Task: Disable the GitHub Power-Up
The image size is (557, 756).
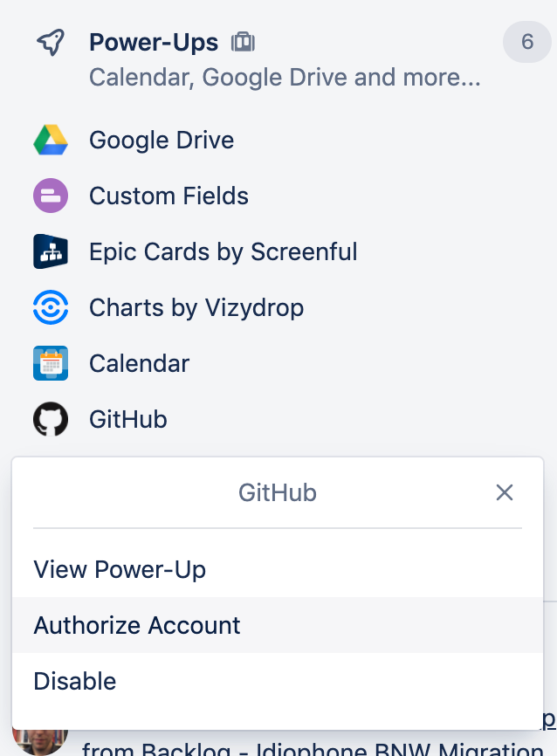Action: [x=74, y=681]
